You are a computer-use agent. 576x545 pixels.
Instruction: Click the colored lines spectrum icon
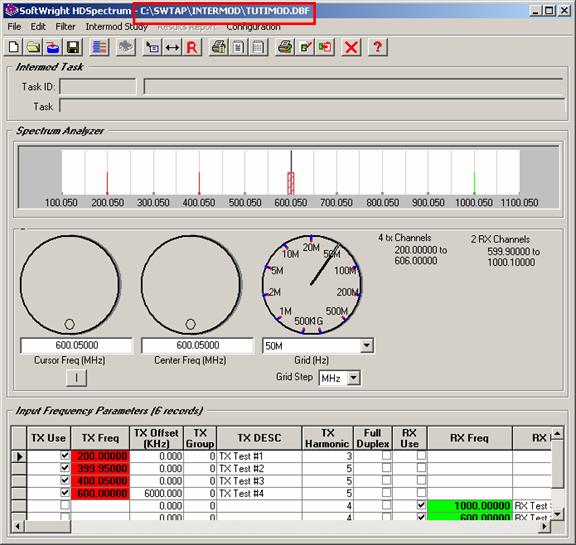(x=99, y=47)
